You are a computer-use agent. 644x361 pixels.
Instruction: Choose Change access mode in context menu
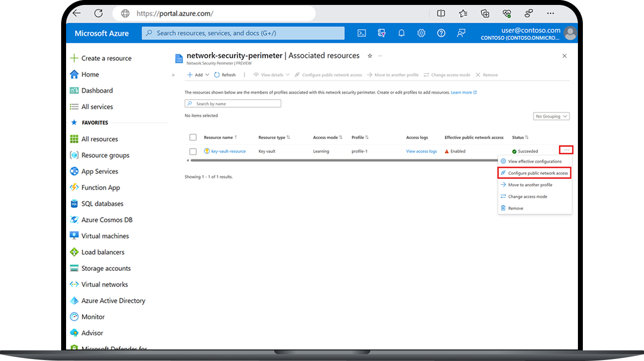click(x=535, y=197)
